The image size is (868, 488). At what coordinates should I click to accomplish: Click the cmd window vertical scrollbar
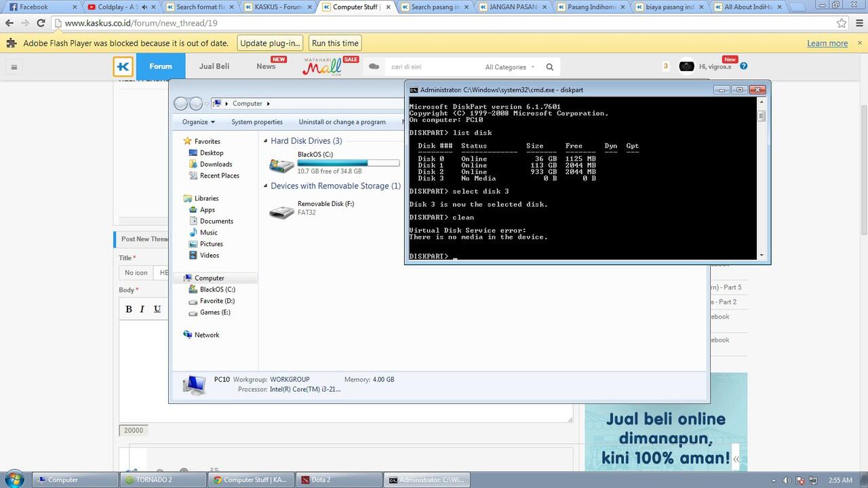point(762,180)
